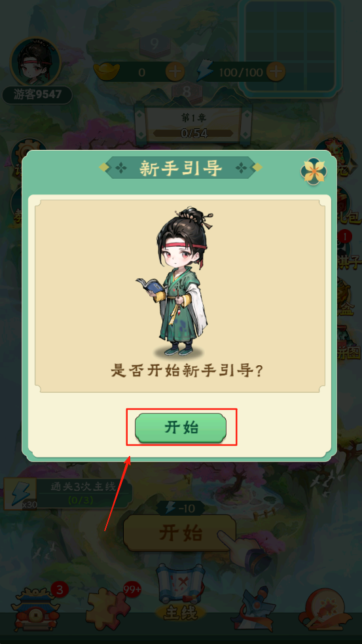Tap the player avatar portrait
Screen dimensions: 362x644
tap(36, 62)
